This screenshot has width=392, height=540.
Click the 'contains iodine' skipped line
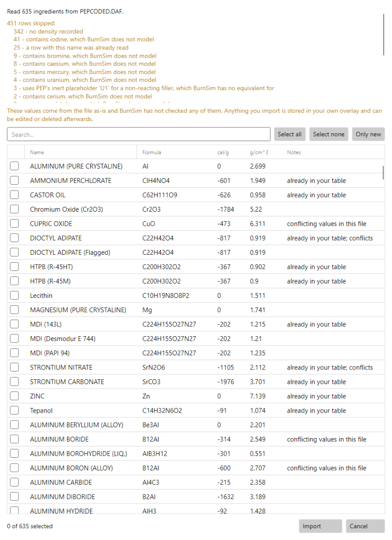pos(84,39)
